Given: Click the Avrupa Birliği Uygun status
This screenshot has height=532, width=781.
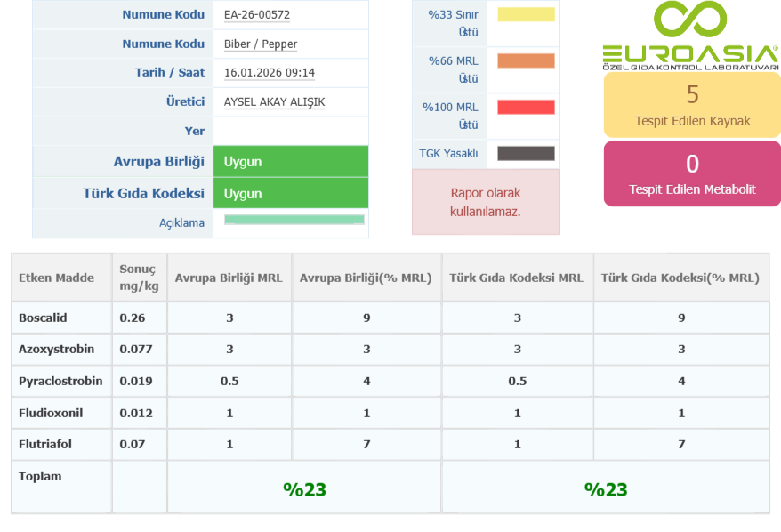Looking at the screenshot, I should click(290, 162).
